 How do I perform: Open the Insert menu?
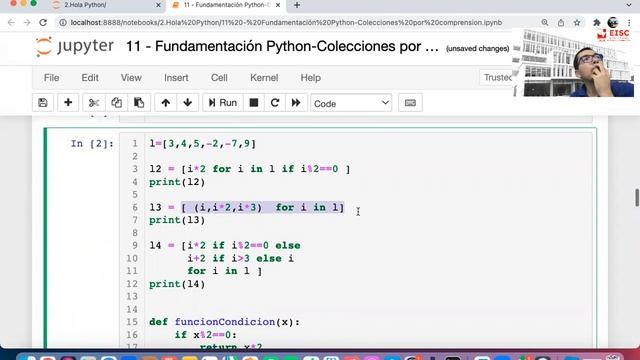click(176, 78)
